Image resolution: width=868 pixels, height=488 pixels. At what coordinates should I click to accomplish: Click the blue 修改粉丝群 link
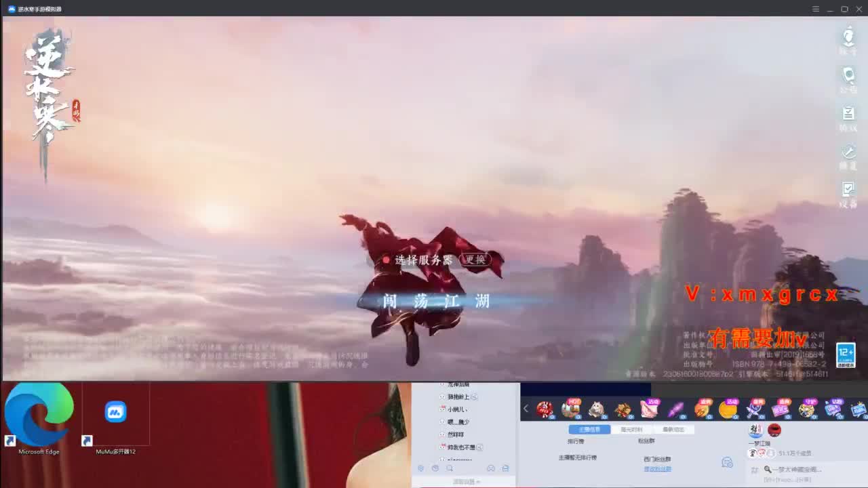point(657,469)
